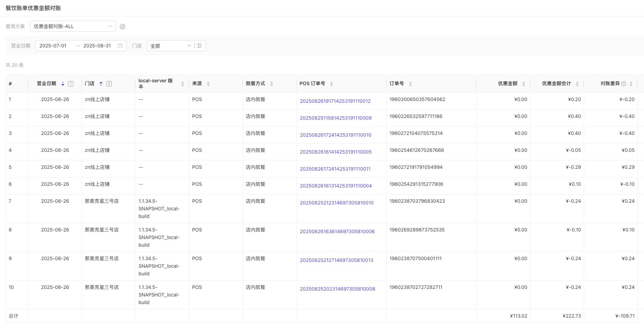Sort by POS 订单号 column
Screen dimensions: 644x329
331,84
